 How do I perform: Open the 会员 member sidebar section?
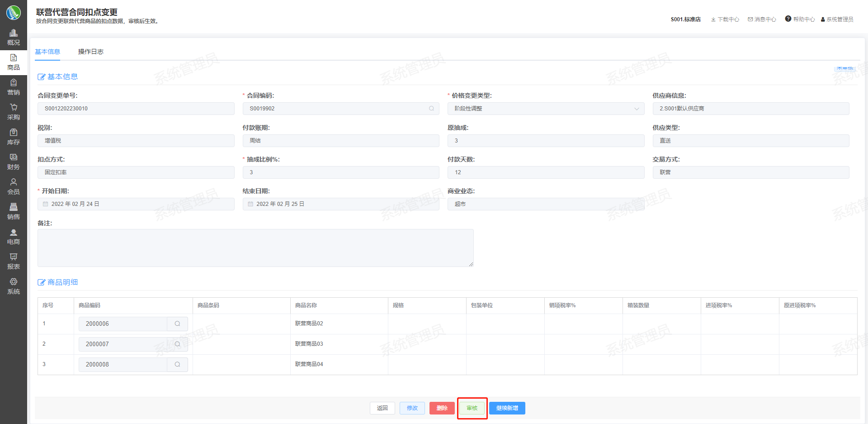[x=14, y=187]
